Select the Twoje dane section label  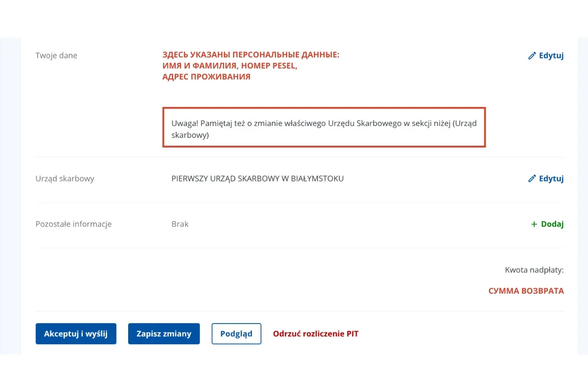(x=57, y=56)
